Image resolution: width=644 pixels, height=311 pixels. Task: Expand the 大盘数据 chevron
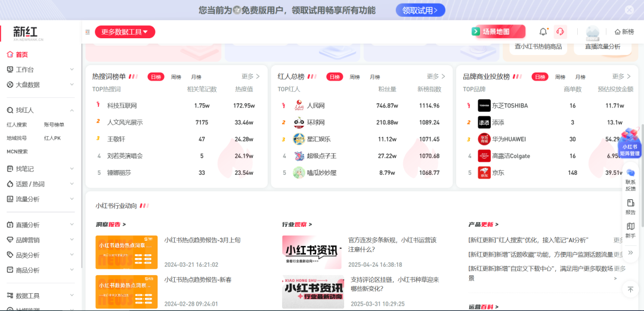click(72, 85)
